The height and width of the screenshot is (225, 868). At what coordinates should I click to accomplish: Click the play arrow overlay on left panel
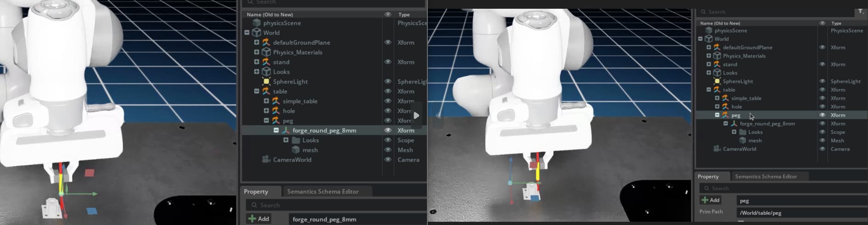click(416, 115)
